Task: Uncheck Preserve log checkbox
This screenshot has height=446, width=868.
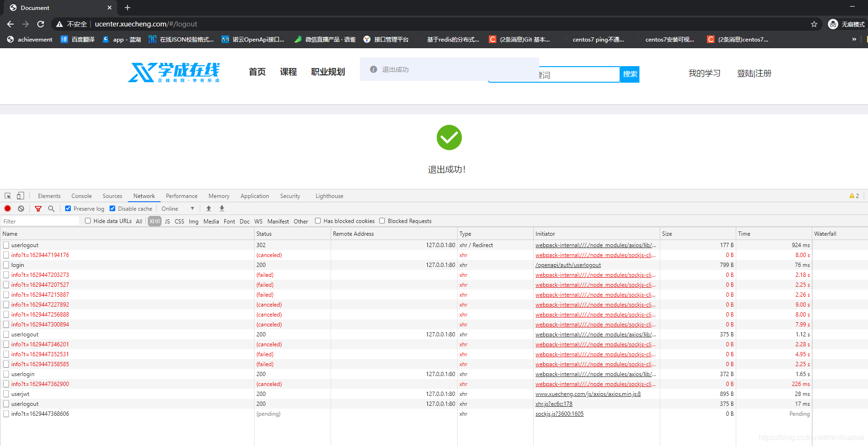Action: 68,208
